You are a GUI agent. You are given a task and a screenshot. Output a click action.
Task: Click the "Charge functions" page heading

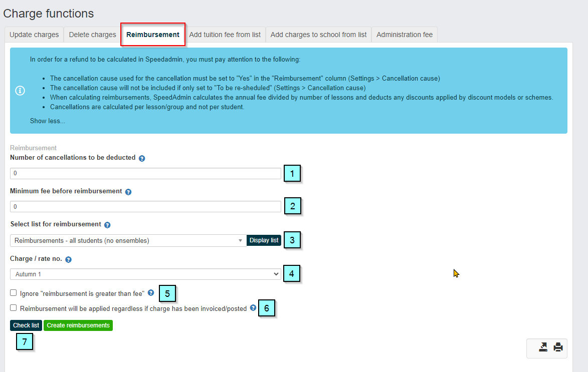(49, 14)
